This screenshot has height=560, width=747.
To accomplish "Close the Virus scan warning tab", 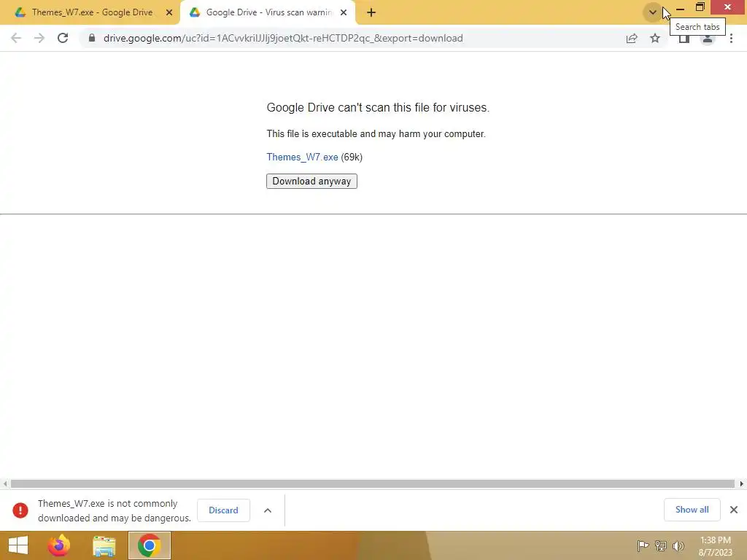I will [x=344, y=12].
